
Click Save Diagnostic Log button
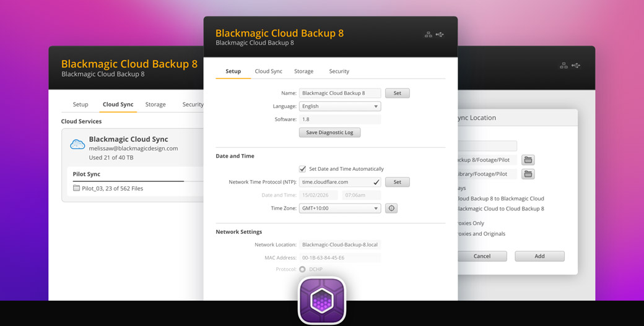[330, 132]
